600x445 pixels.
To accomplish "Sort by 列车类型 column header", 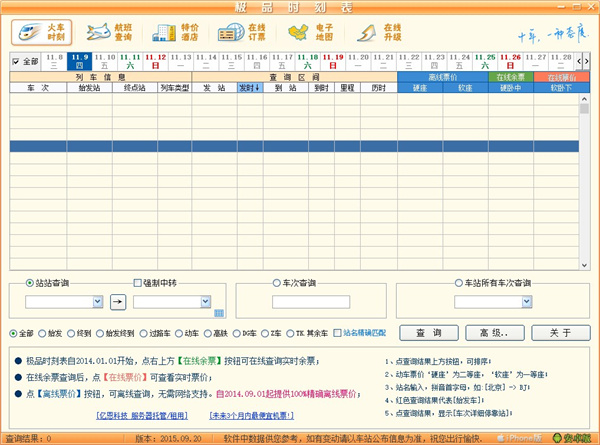I will tap(174, 88).
